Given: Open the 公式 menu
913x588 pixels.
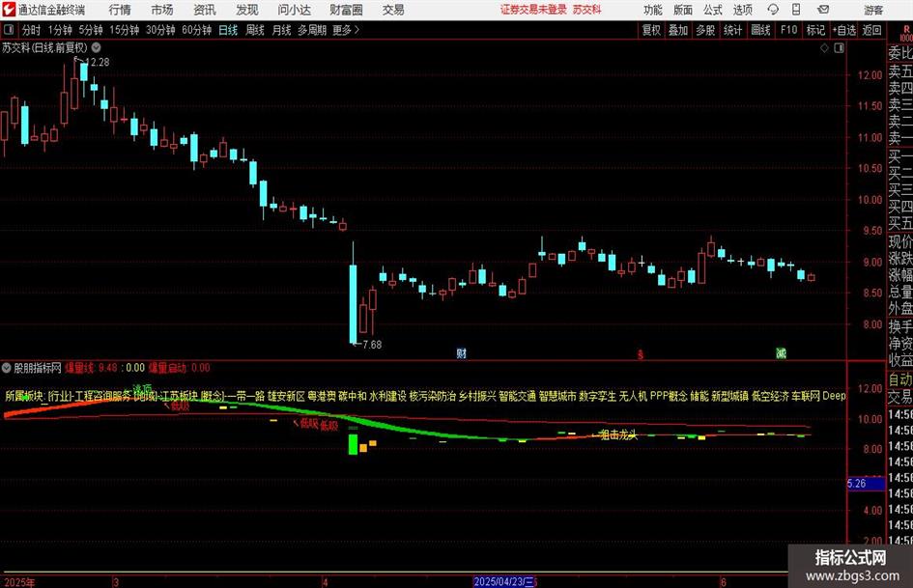Looking at the screenshot, I should 713,10.
